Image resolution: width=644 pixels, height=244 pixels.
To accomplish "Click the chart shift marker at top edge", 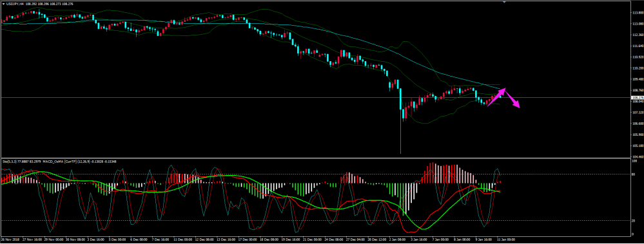I will 504,2.
